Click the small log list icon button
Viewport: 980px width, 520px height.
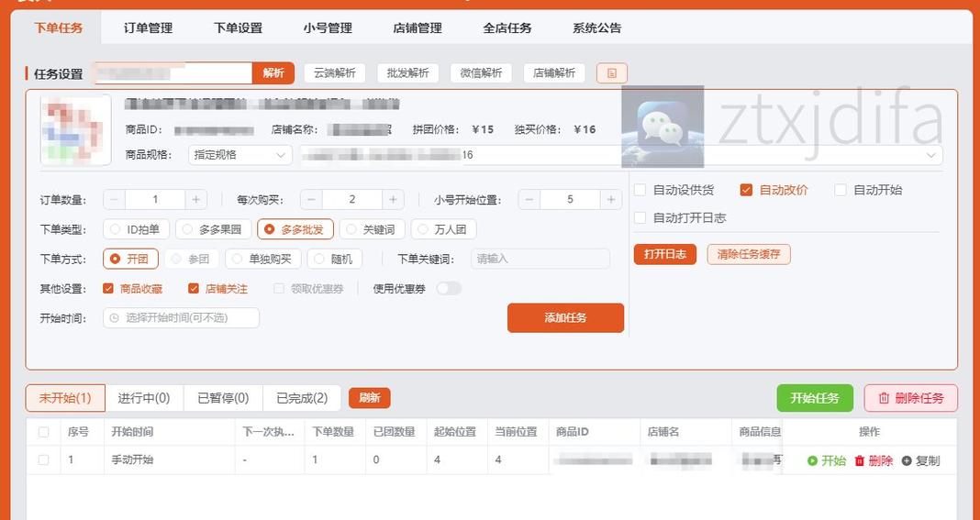coord(612,73)
